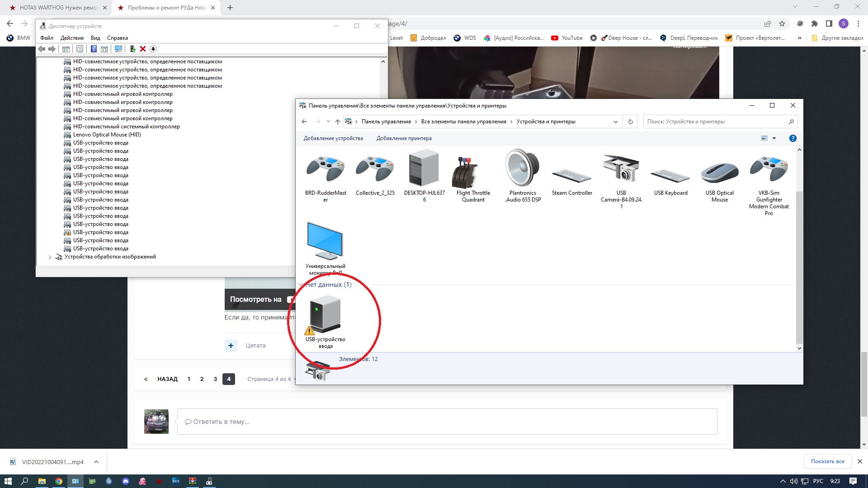Open the 'Действие' menu
Viewport: 868px width, 488px height.
[72, 38]
